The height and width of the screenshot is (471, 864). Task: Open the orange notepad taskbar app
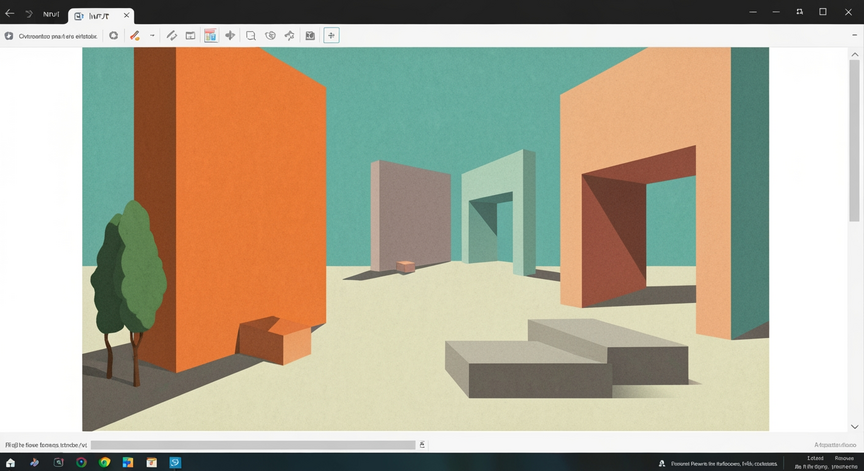(x=152, y=463)
